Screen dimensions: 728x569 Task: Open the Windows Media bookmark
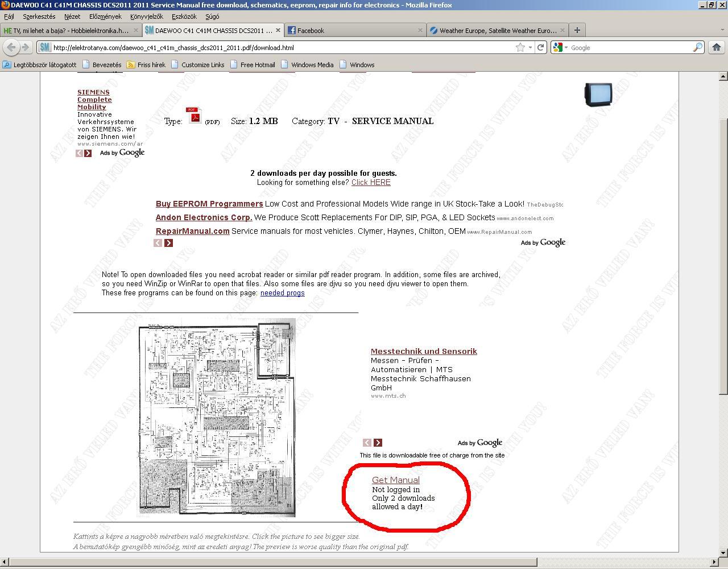[x=307, y=65]
